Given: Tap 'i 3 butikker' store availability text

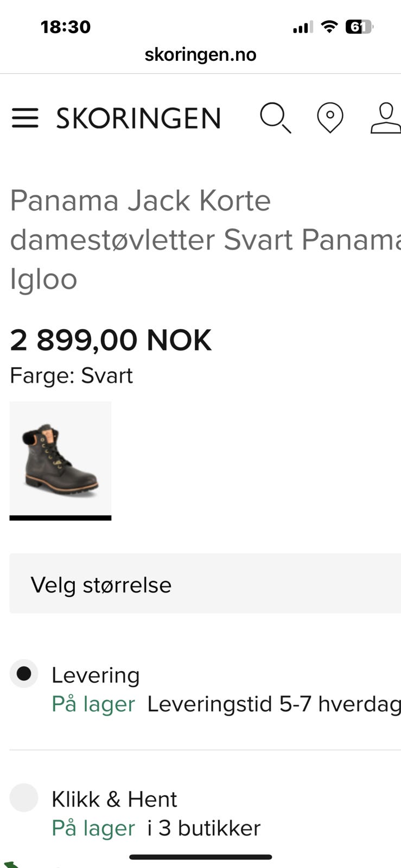Looking at the screenshot, I should coord(203,828).
